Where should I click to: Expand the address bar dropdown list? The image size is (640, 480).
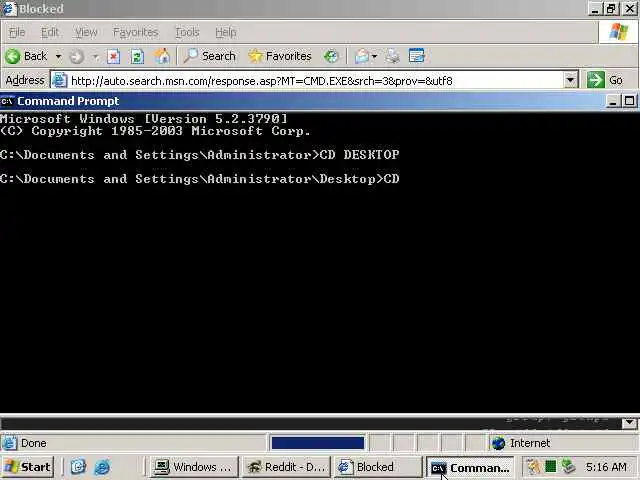pyautogui.click(x=571, y=80)
